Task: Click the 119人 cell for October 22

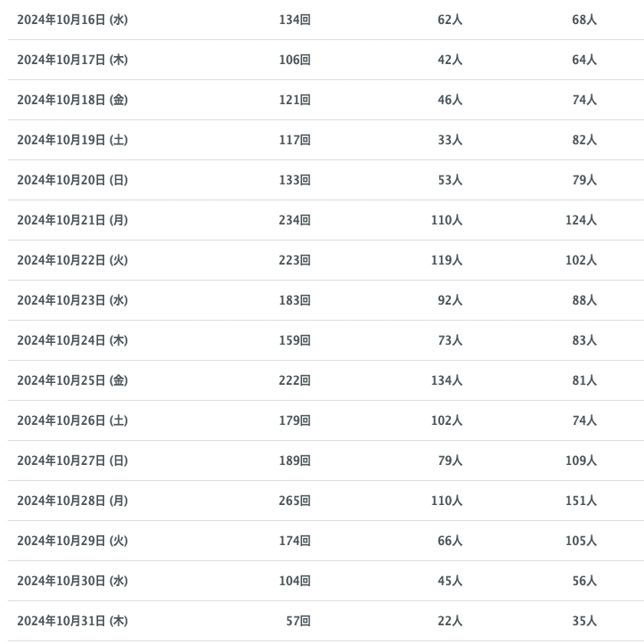Action: pyautogui.click(x=446, y=260)
